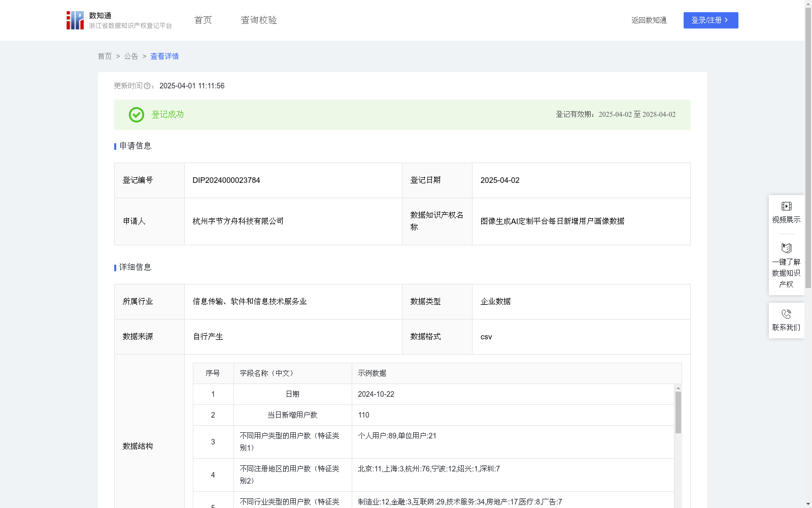Click data type value 企业数据
This screenshot has height=508, width=812.
click(x=496, y=302)
